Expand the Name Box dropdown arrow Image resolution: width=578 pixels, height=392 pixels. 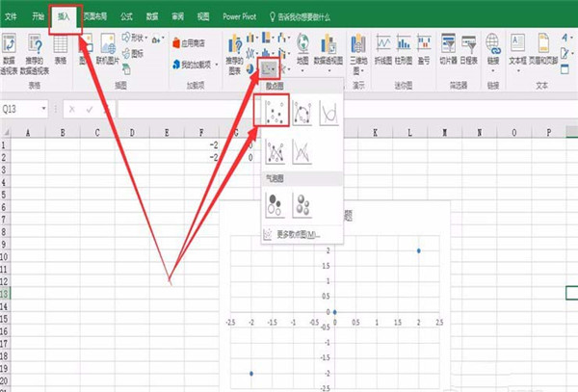pos(44,109)
